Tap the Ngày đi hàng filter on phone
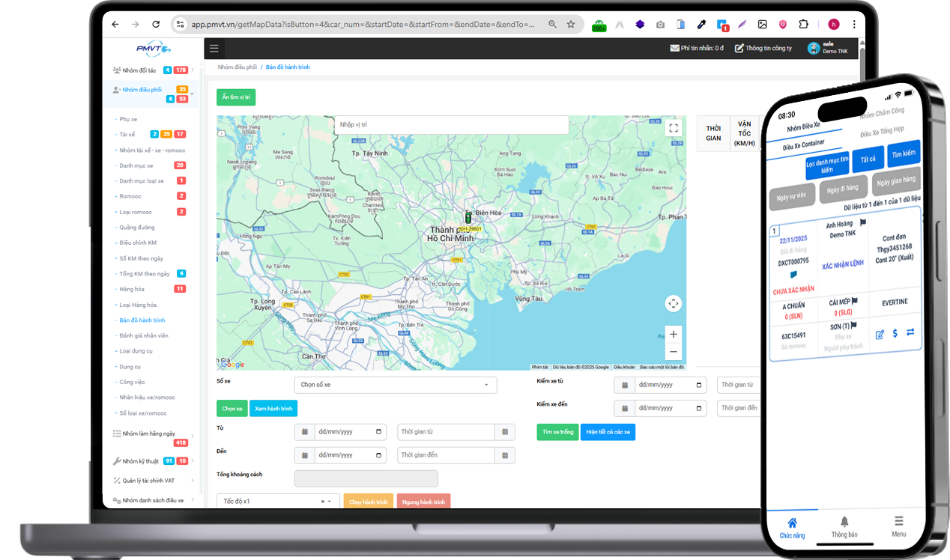The width and height of the screenshot is (950, 560). tap(843, 189)
